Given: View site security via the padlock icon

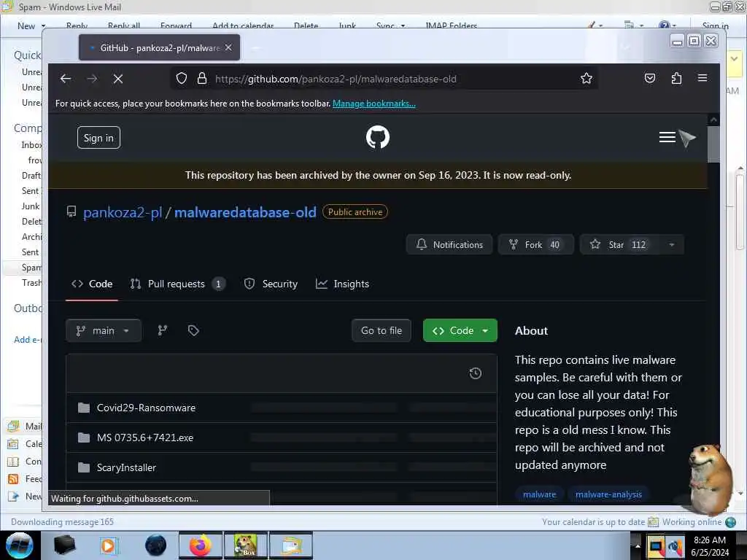Looking at the screenshot, I should pyautogui.click(x=202, y=79).
